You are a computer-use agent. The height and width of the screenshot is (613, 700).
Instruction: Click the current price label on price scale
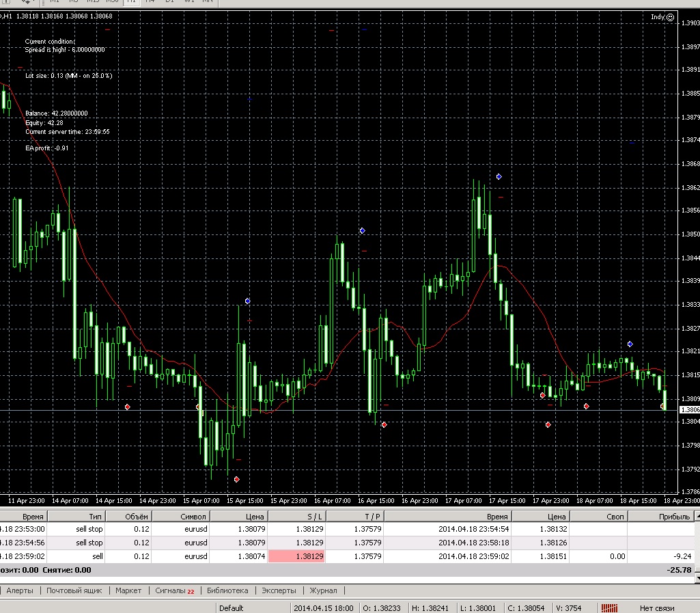[x=690, y=410]
